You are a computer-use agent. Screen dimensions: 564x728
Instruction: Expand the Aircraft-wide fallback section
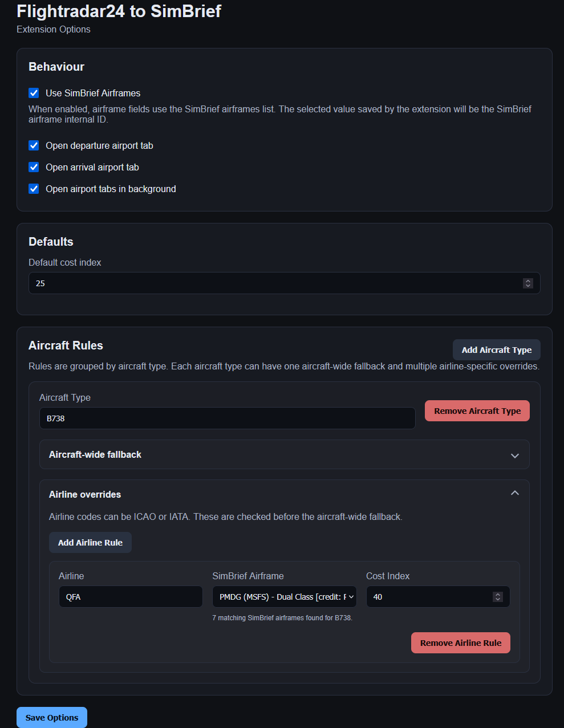click(x=284, y=454)
